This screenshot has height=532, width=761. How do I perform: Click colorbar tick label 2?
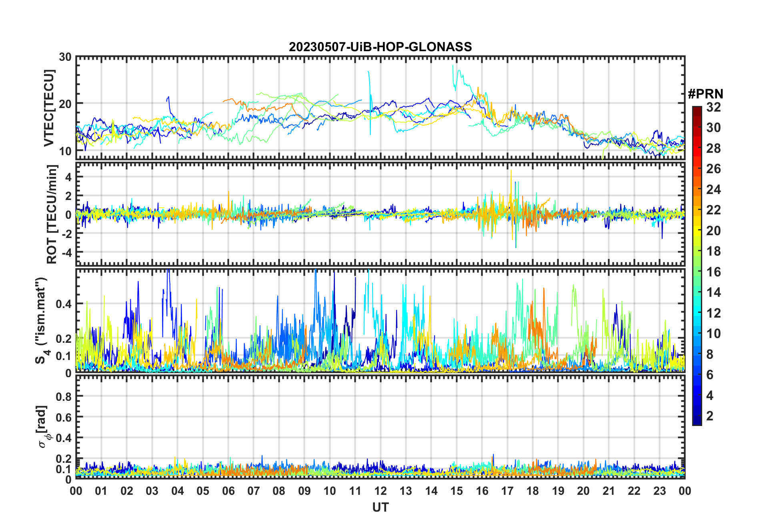710,416
